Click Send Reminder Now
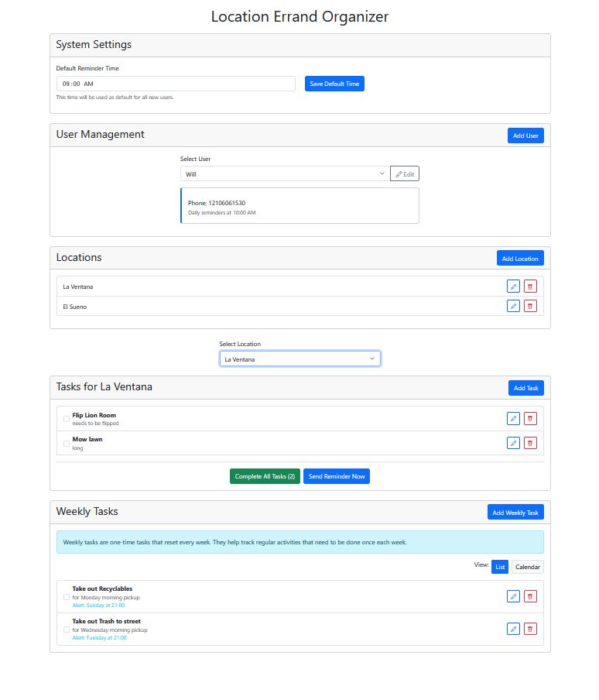This screenshot has width=599, height=700. tap(337, 476)
